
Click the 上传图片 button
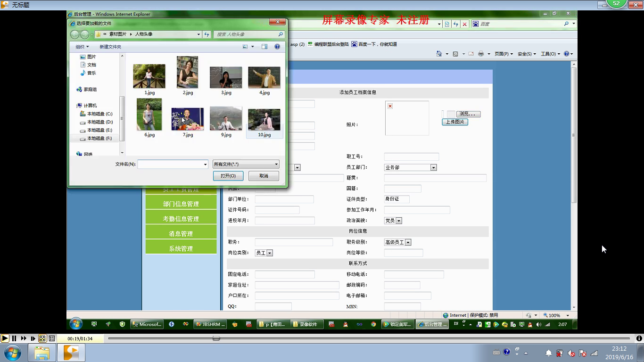click(454, 122)
